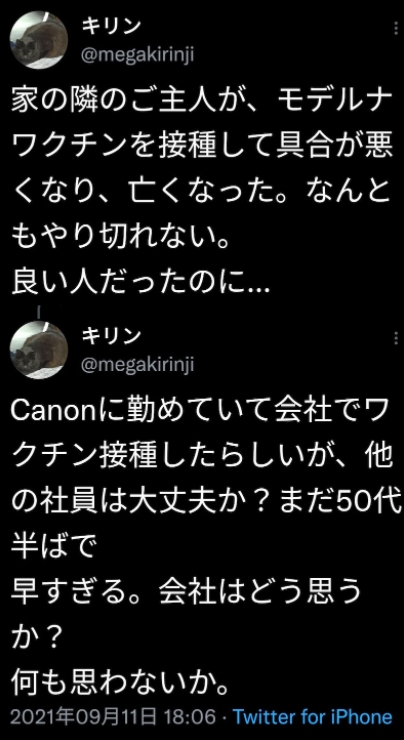Select the line starting with Canonに勤めていて
The image size is (404, 740).
click(201, 412)
